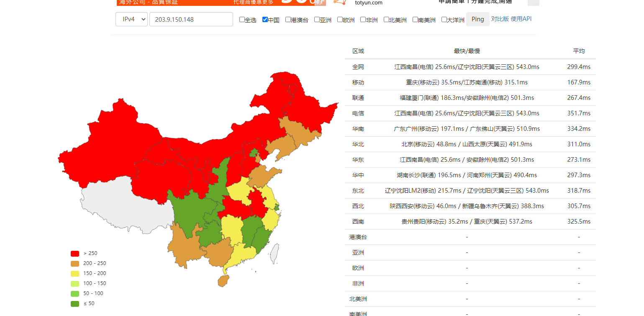Click the totyun.com advertisement text
Image resolution: width=644 pixels, height=316 pixels.
pyautogui.click(x=368, y=3)
